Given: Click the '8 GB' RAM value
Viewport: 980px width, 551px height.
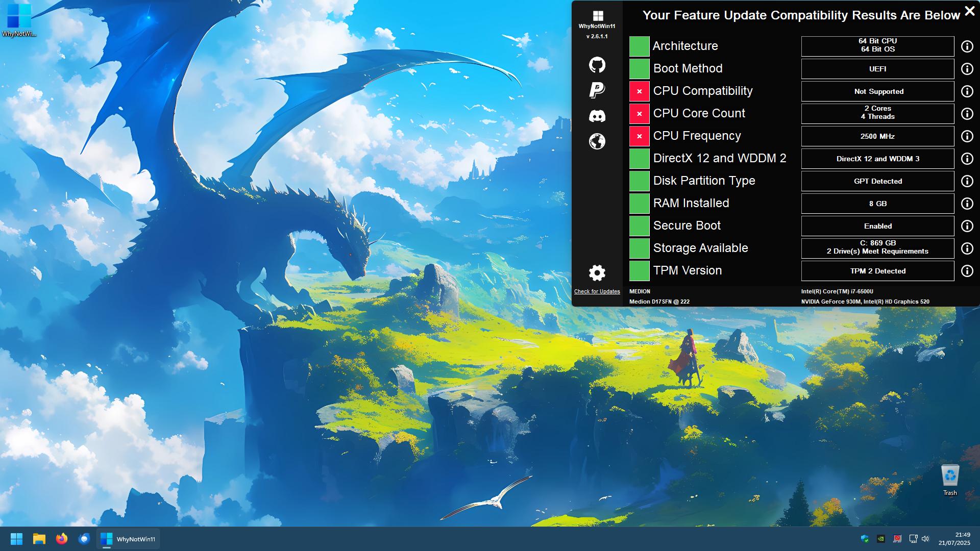Looking at the screenshot, I should [x=877, y=204].
